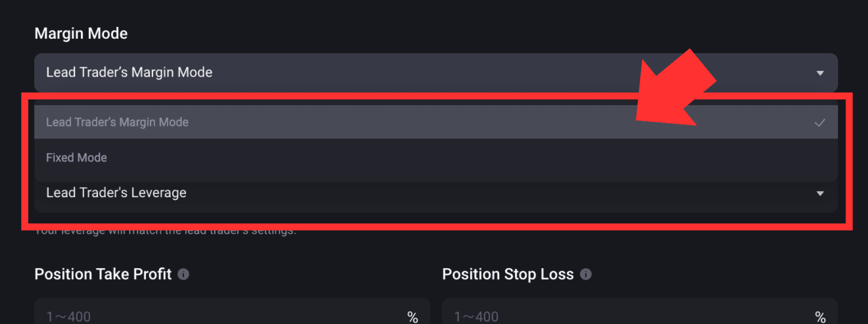This screenshot has width=868, height=324.
Task: Click the percent symbol in Stop Loss field
Action: (820, 317)
